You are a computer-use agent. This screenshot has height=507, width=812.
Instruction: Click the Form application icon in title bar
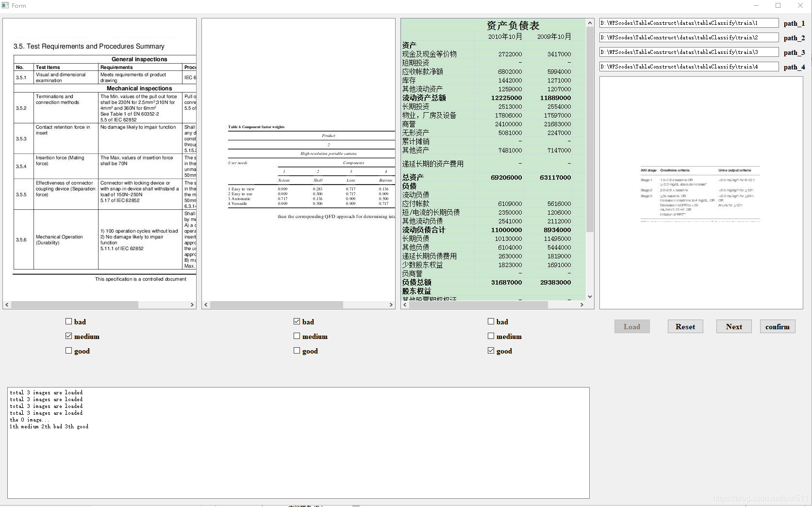tap(5, 5)
